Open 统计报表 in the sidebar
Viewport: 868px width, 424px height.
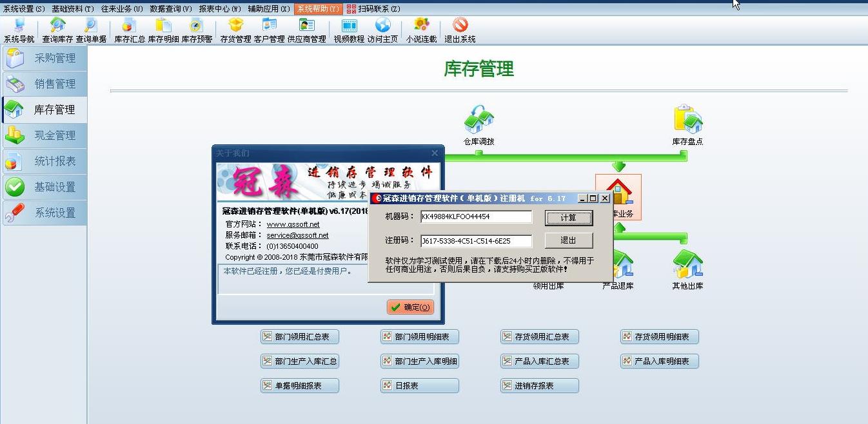point(44,161)
